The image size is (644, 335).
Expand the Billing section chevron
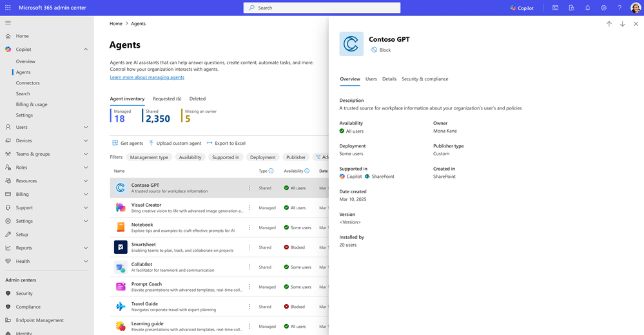click(x=86, y=194)
